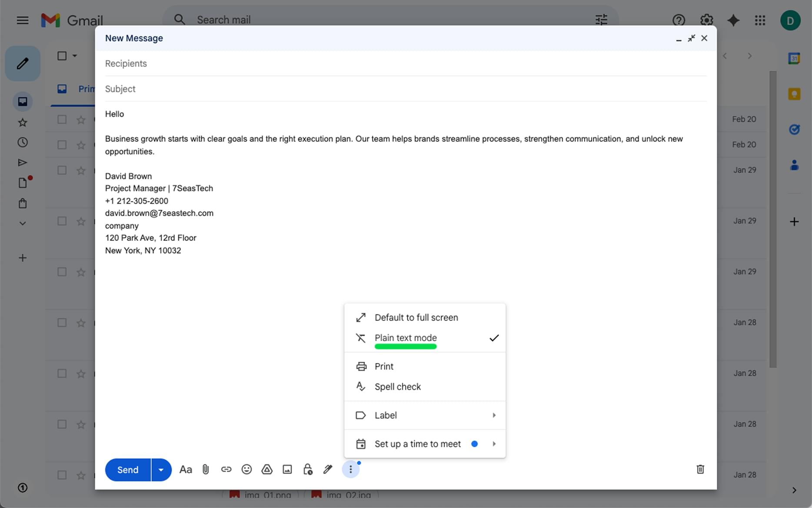Click the 'david.brown@7seastech.com' signature line

click(x=159, y=213)
